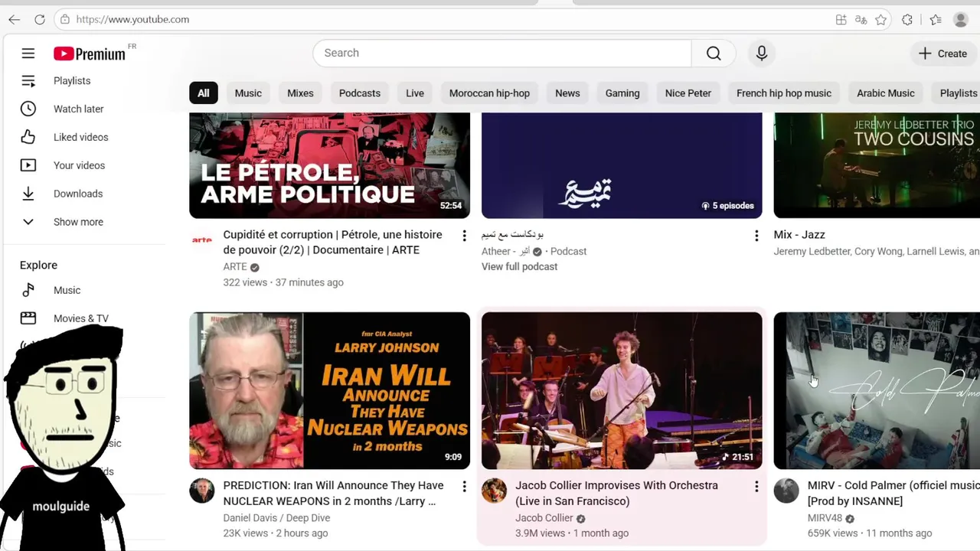Select the Arabic Music chip
The height and width of the screenshot is (551, 980).
886,93
